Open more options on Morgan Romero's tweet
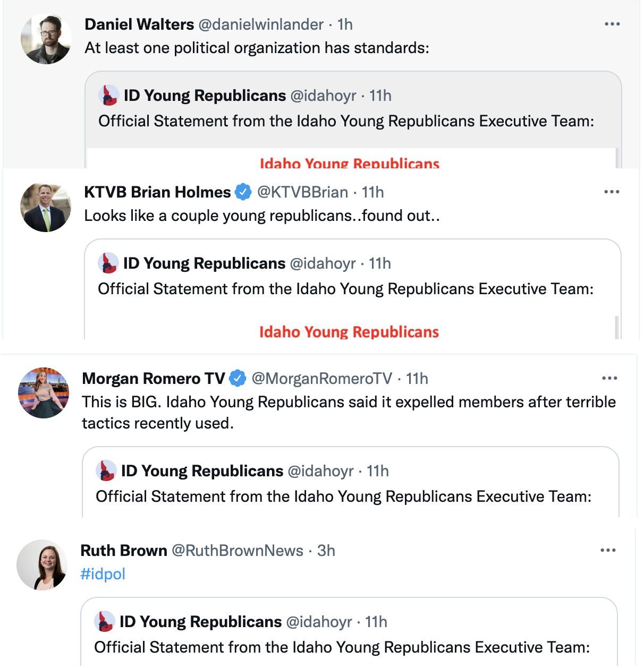 click(x=609, y=378)
